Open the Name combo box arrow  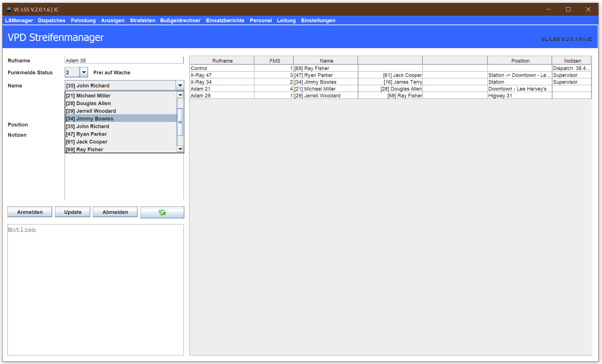coord(180,85)
